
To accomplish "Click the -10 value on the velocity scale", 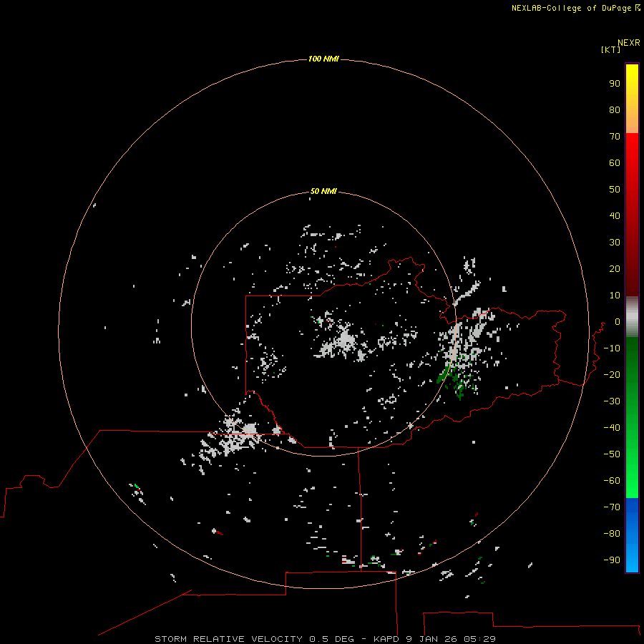I will pyautogui.click(x=612, y=348).
